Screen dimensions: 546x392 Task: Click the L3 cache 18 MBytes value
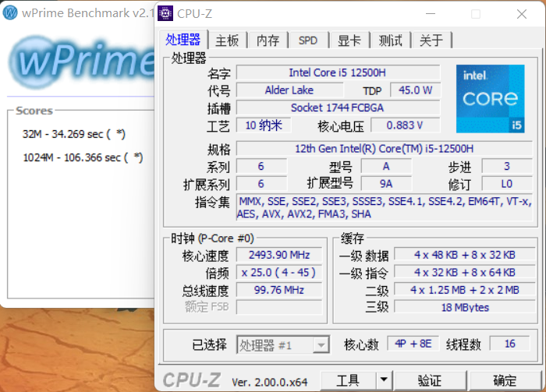465,307
